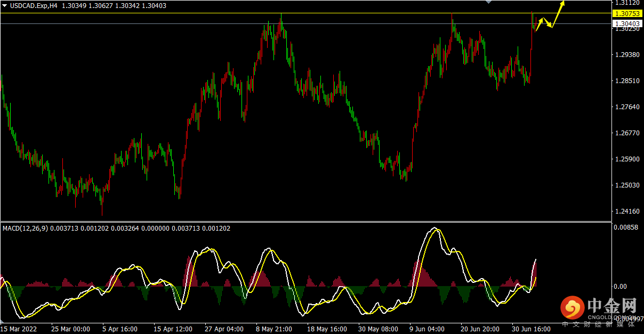Select the small yellow arrow near latest candle
The height and width of the screenshot is (334, 644).
[x=540, y=25]
